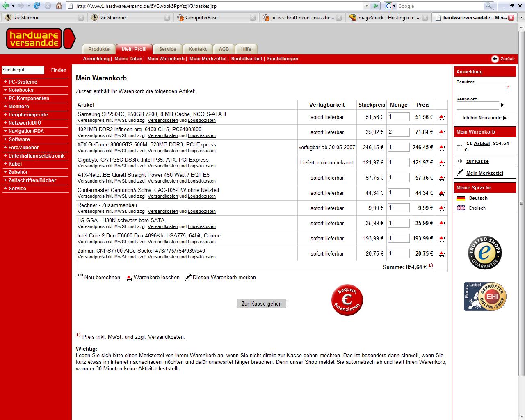The height and width of the screenshot is (420, 525).
Task: Click quantity field for Samsung SP2504C
Action: point(399,117)
